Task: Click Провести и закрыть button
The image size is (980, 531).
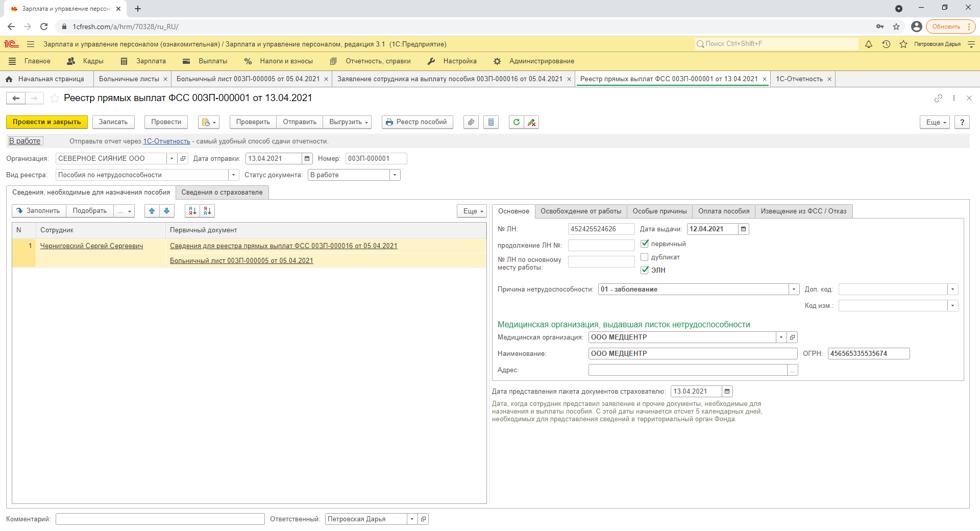Action: 46,122
